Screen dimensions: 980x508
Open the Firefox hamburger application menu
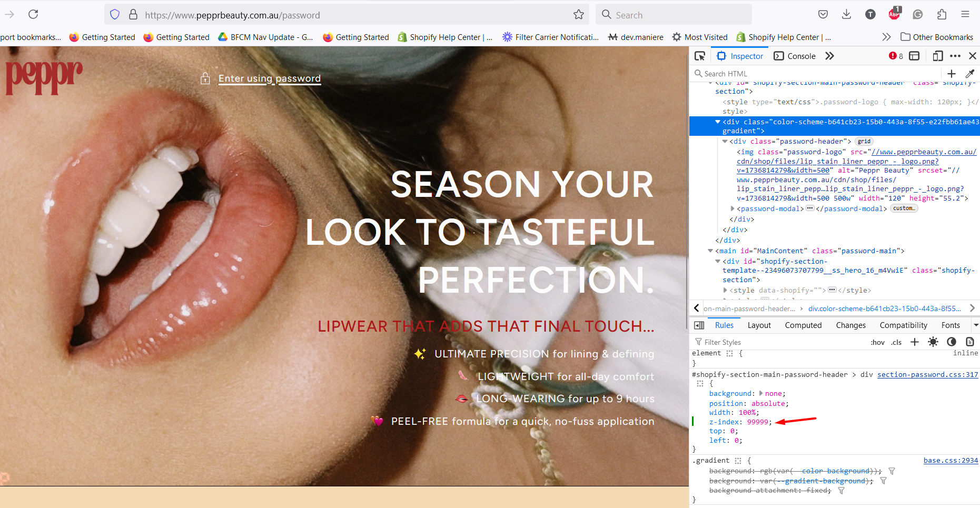[x=965, y=14]
